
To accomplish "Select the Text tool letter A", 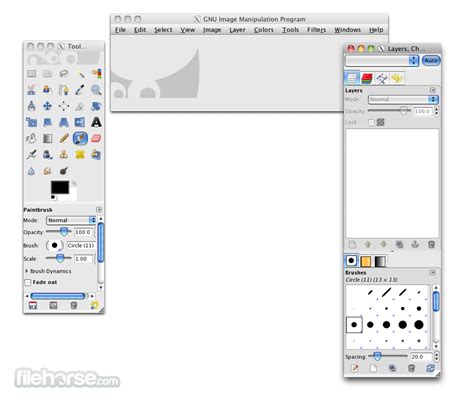I will point(96,122).
